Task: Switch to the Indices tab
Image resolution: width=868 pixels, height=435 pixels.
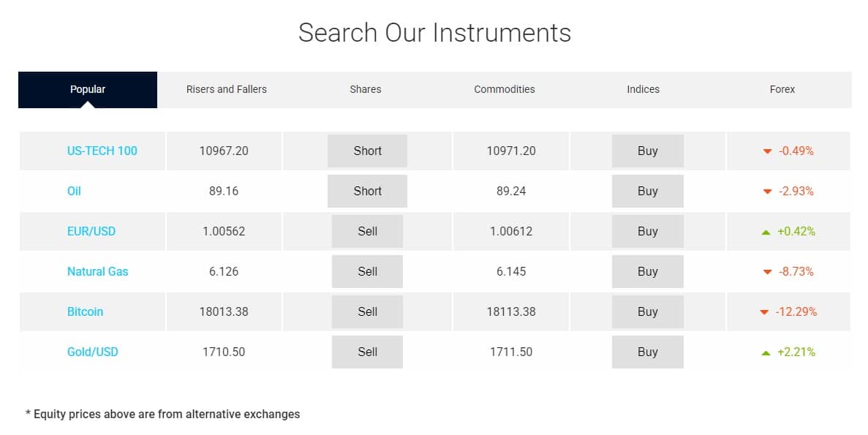Action: click(643, 89)
